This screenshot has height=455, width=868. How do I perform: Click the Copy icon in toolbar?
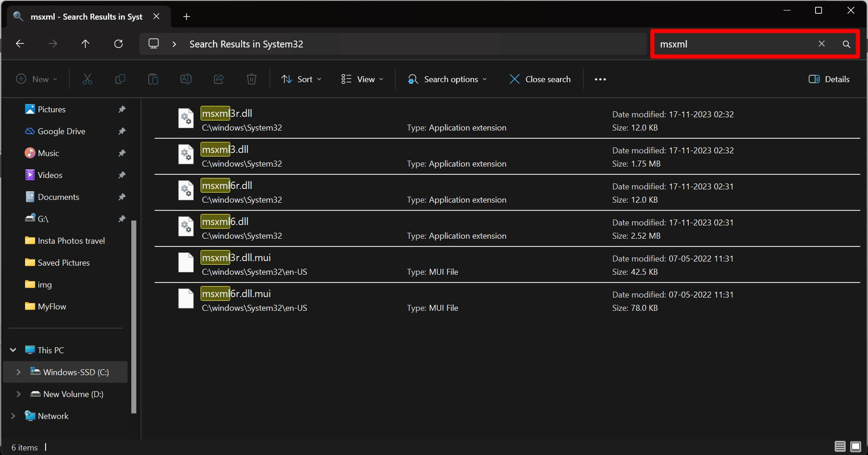(120, 79)
